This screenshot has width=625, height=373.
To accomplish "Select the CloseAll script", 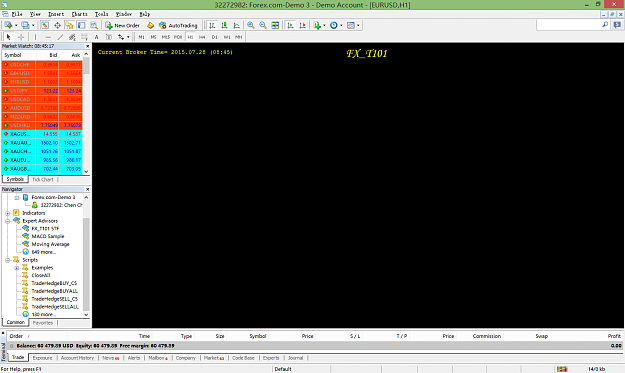I will 41,275.
